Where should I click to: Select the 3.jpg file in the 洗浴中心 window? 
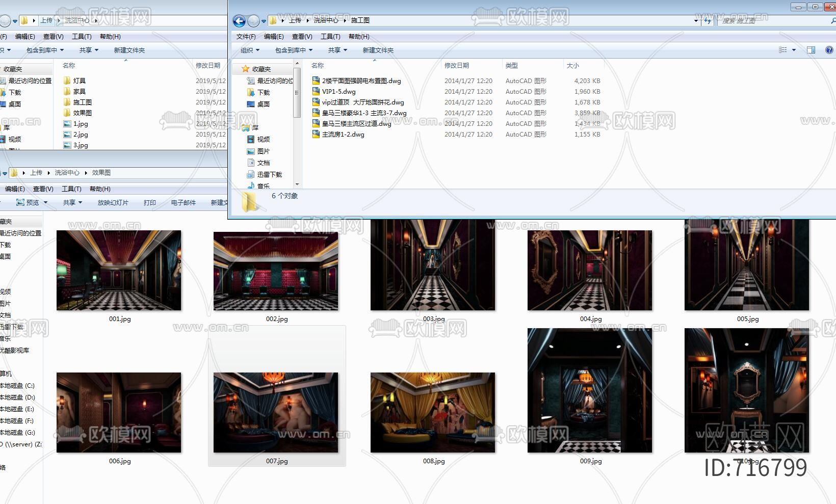75,145
